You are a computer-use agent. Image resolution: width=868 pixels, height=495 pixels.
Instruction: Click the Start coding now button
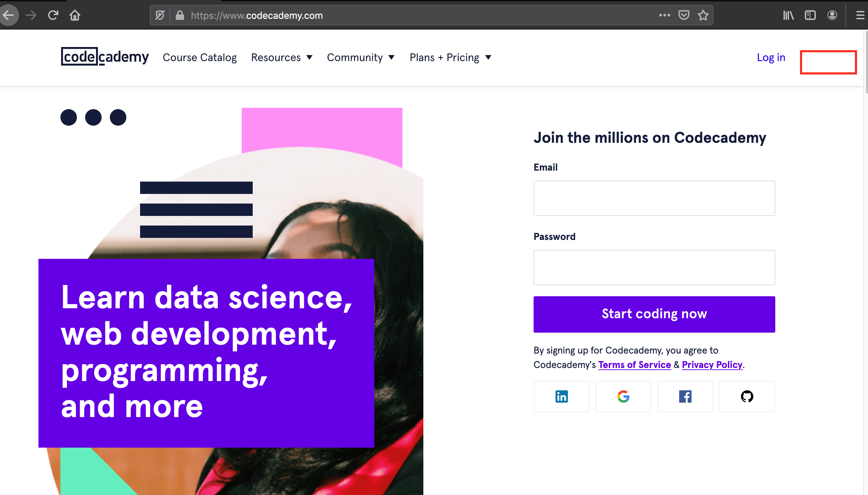(654, 314)
